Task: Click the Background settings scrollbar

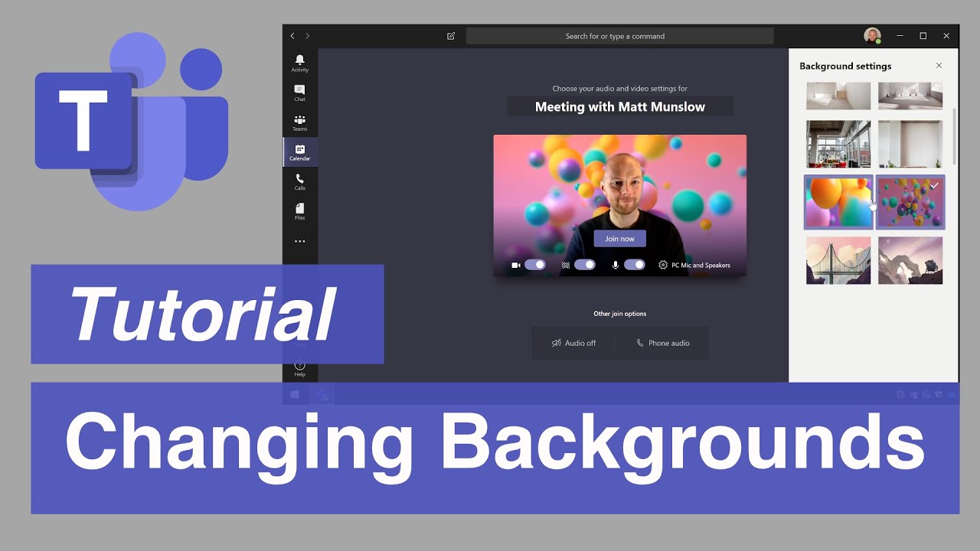Action: click(954, 136)
